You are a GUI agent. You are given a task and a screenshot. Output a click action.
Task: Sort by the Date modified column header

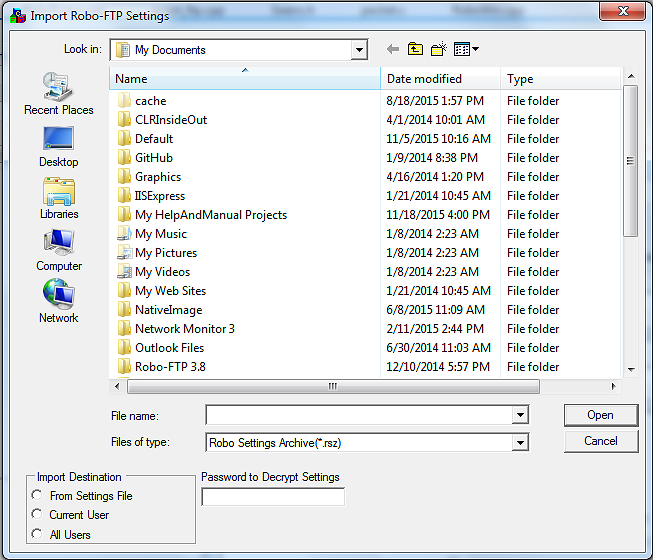440,79
